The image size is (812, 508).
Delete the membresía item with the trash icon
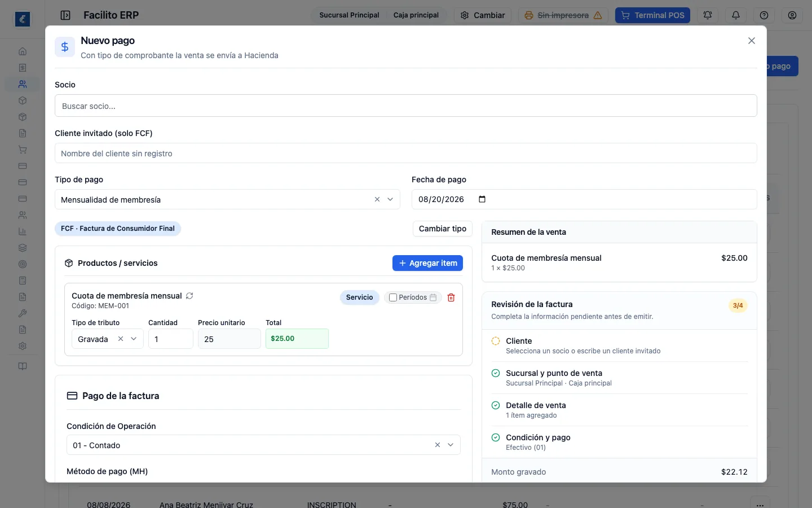tap(451, 297)
